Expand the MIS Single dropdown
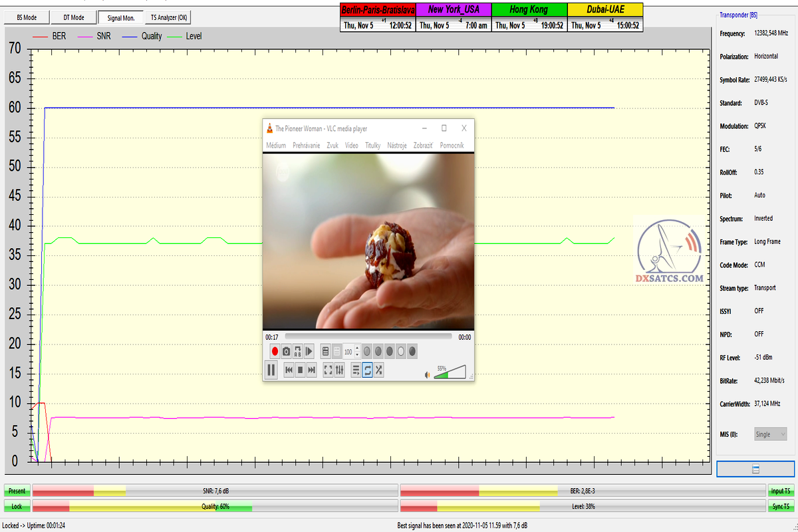The width and height of the screenshot is (798, 532). [770, 434]
